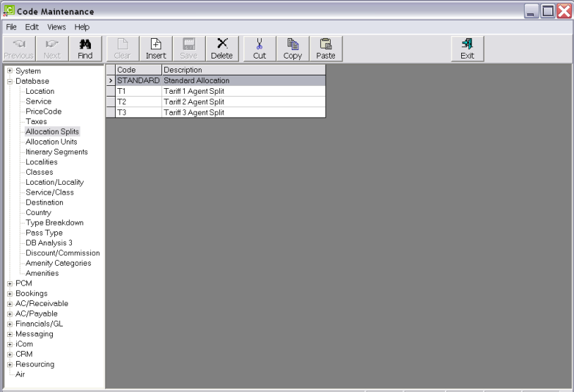Viewport: 574px width, 392px height.
Task: Click the Description column header
Action: [243, 70]
